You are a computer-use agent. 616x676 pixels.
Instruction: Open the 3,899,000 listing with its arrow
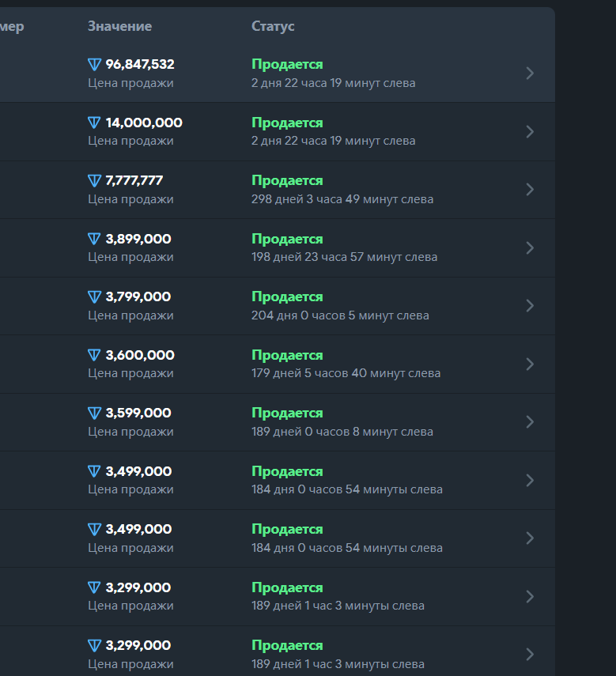(530, 247)
